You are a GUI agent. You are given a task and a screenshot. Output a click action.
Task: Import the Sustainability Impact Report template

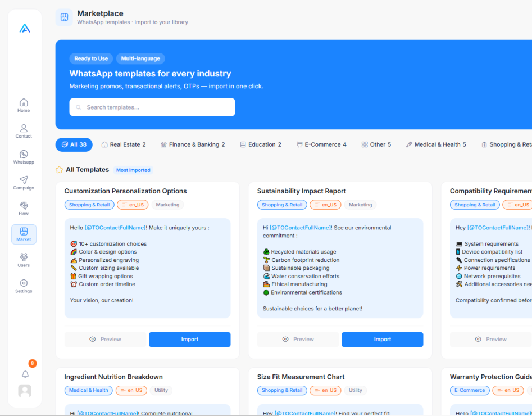383,339
